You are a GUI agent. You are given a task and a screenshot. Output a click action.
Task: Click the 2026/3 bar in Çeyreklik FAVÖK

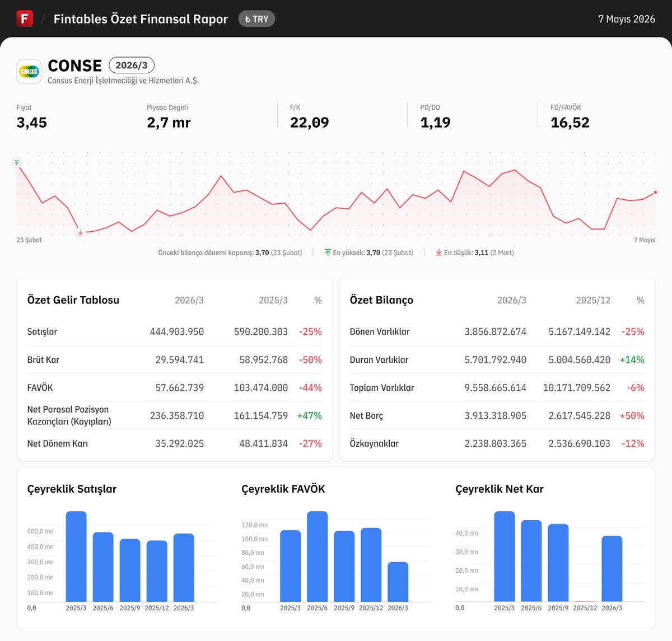(x=398, y=582)
